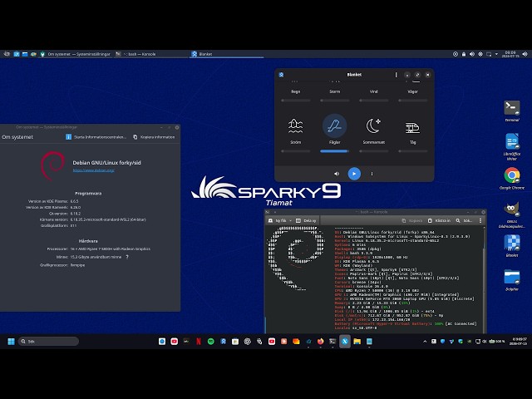Open Spotify from the Windows taskbar
Viewport: 532px width, 399px height.
(x=210, y=342)
